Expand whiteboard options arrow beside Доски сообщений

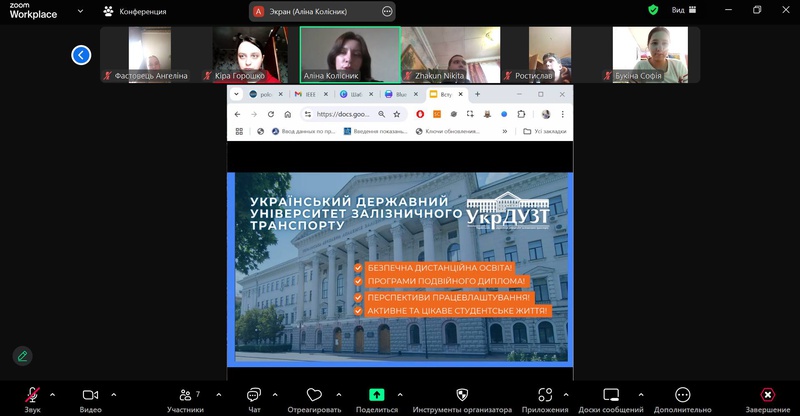pyautogui.click(x=641, y=395)
